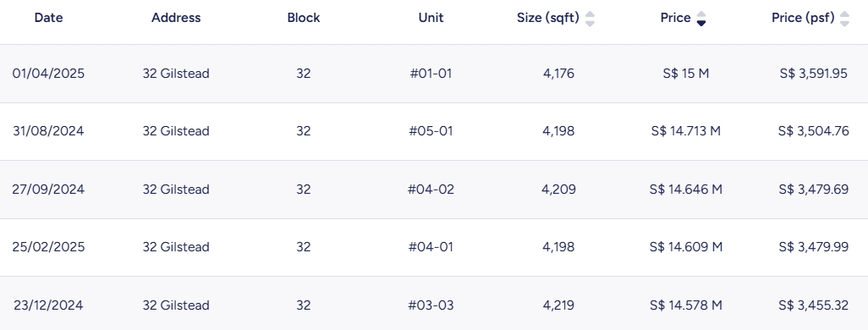The image size is (868, 330).
Task: Sort by Size (sqft) using arrows icon
Action: [591, 19]
